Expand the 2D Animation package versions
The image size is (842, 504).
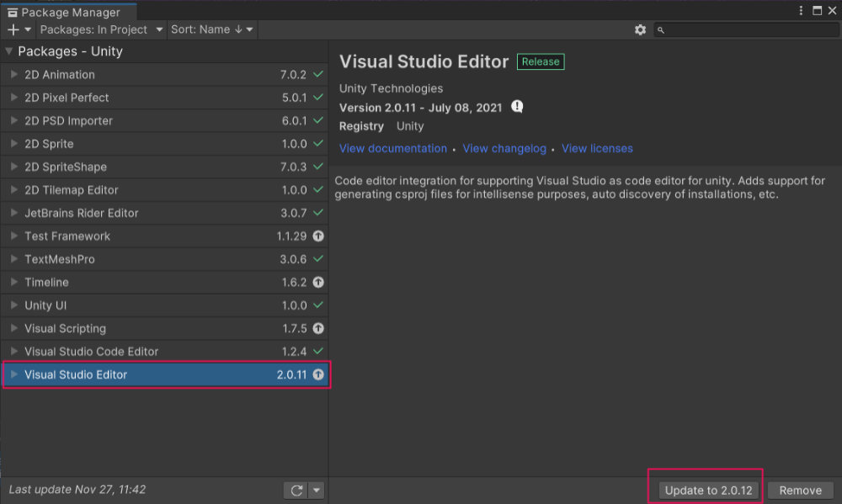[14, 75]
